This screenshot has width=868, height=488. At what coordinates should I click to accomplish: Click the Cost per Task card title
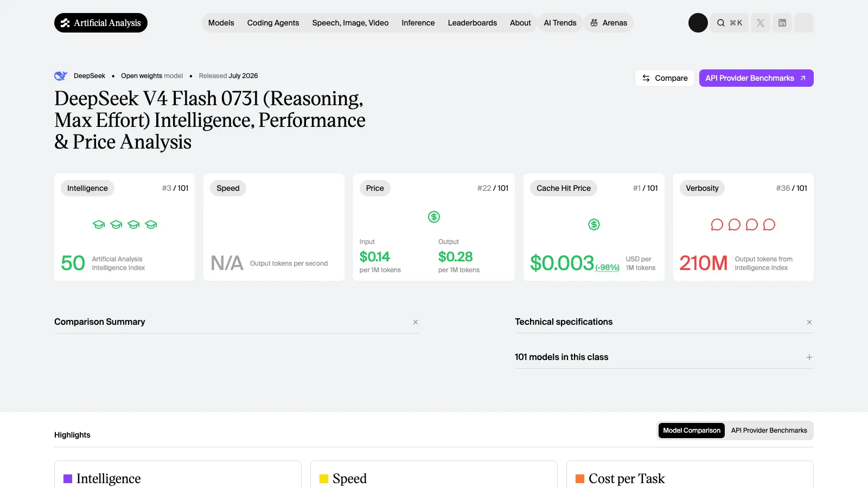627,479
